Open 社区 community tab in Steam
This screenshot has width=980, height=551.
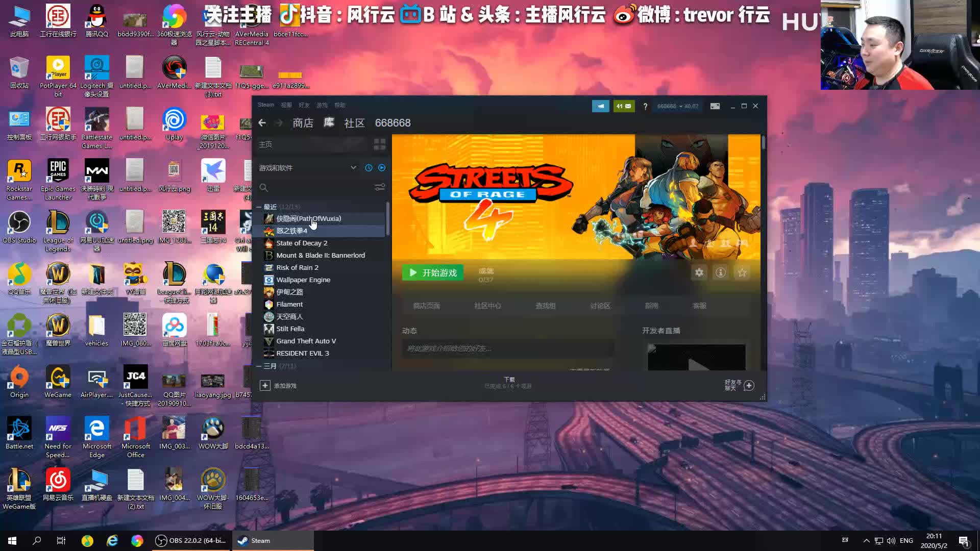(353, 122)
